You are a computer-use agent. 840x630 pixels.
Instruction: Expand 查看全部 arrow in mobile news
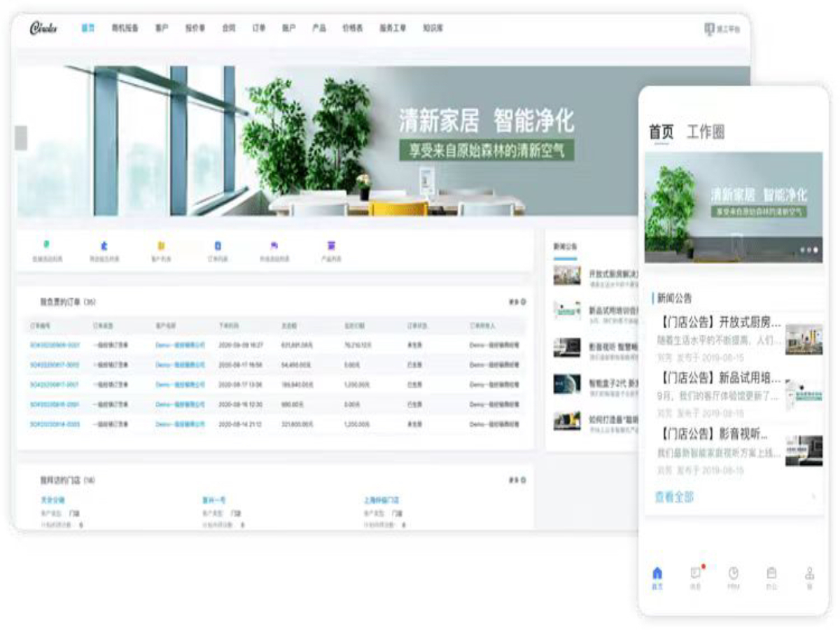pos(813,497)
